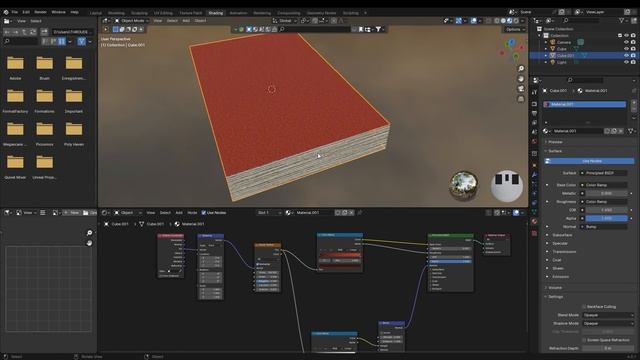Enable Backface Culling checkbox
Image resolution: width=640 pixels, height=360 pixels.
(584, 307)
